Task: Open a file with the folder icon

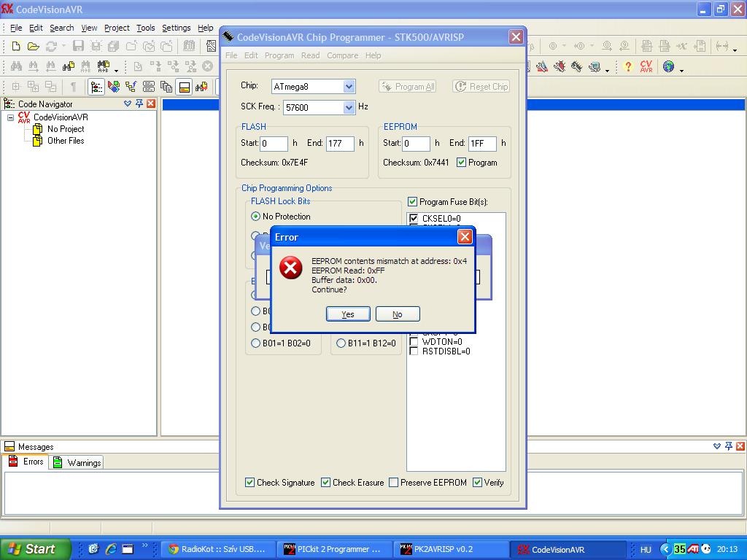Action: coord(33,46)
